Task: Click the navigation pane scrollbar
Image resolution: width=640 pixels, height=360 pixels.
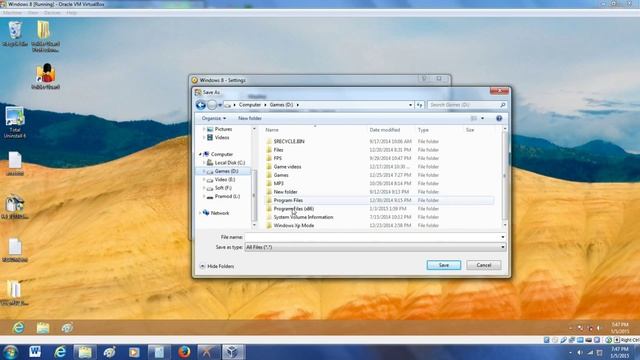Action: pyautogui.click(x=254, y=177)
